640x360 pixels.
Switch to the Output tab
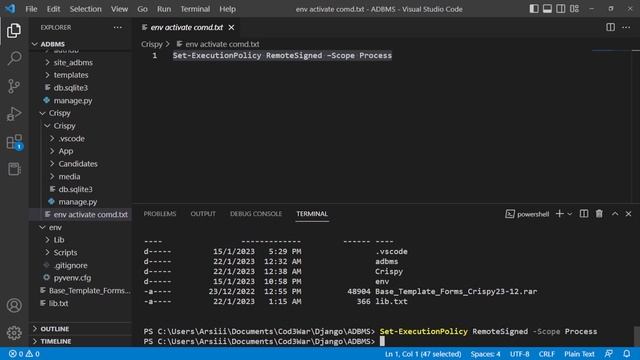[x=203, y=214]
